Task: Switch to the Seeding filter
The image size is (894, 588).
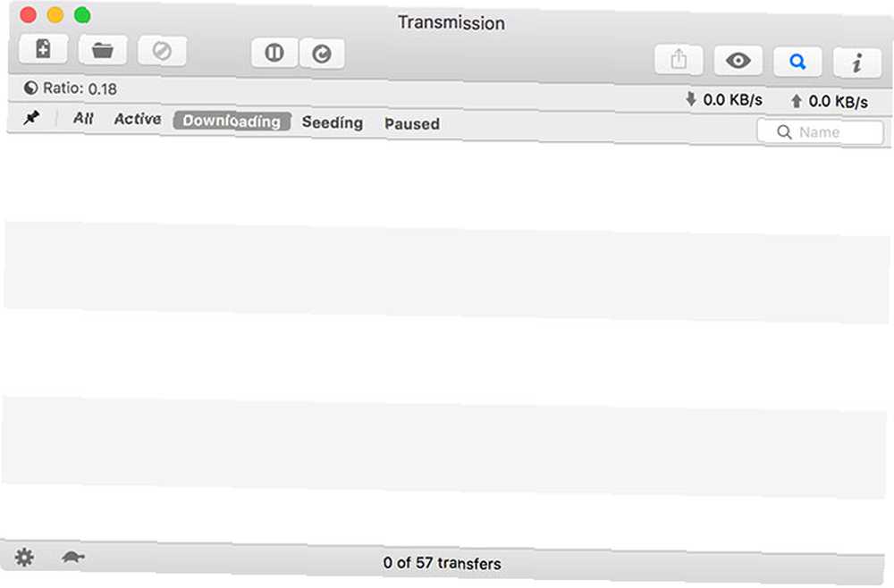Action: pos(333,122)
